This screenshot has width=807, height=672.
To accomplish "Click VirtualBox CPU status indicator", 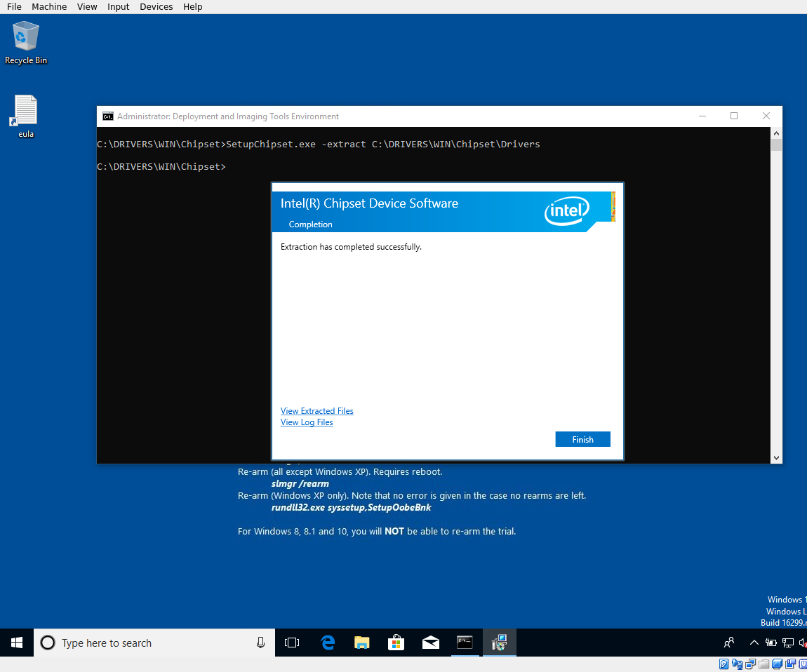I will [x=803, y=664].
